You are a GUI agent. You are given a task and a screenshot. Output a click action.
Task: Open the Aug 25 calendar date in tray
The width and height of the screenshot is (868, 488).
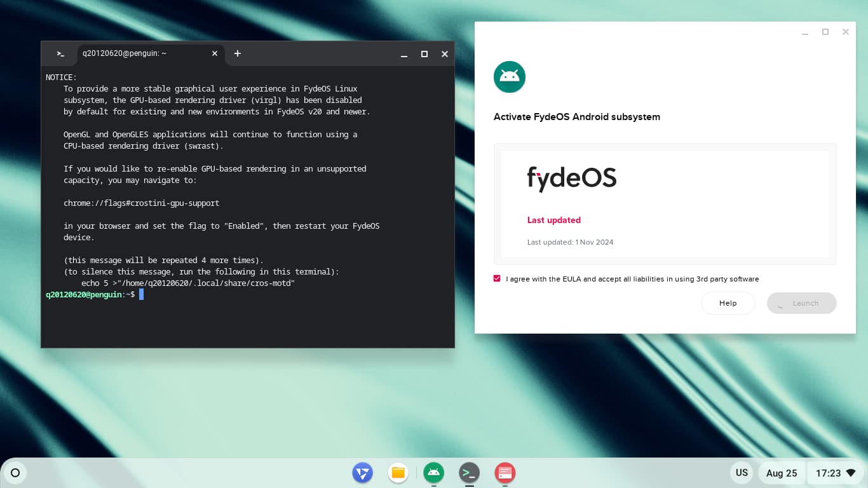coord(782,473)
